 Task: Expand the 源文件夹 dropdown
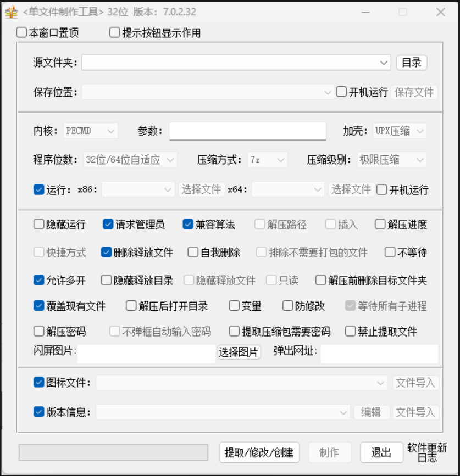pyautogui.click(x=384, y=63)
